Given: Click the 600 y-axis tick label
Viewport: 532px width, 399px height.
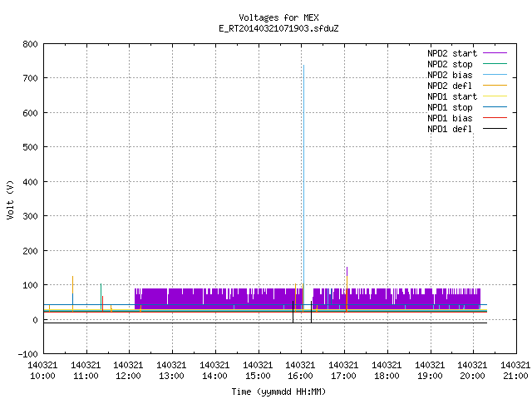Looking at the screenshot, I should point(30,113).
